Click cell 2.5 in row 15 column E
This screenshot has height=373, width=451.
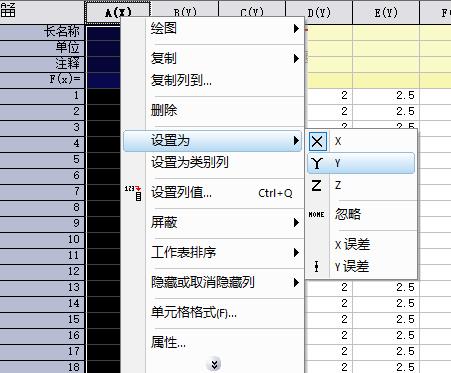pyautogui.click(x=386, y=320)
